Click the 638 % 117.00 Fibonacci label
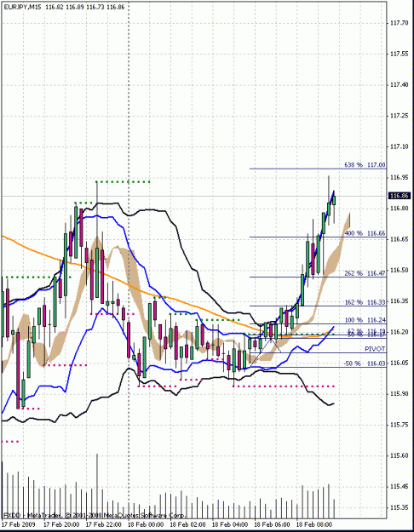This screenshot has height=532, width=414. [x=365, y=165]
